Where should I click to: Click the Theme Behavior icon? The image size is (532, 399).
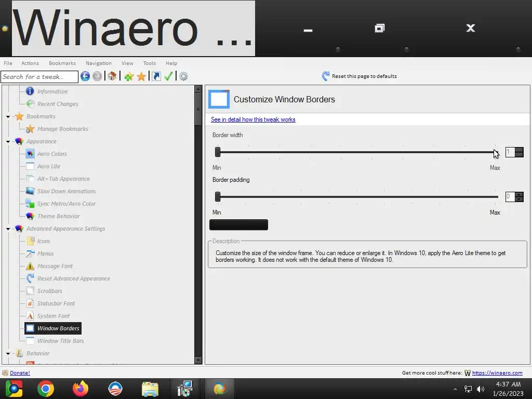pos(30,216)
